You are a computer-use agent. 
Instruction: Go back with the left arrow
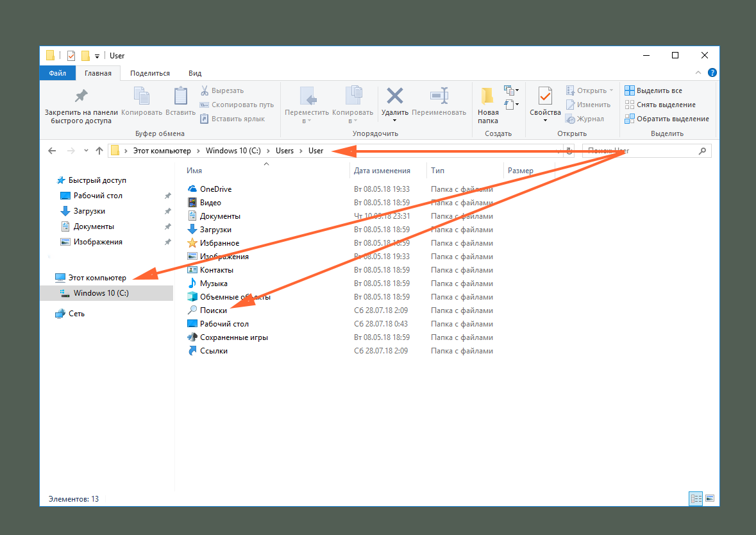[x=52, y=151]
